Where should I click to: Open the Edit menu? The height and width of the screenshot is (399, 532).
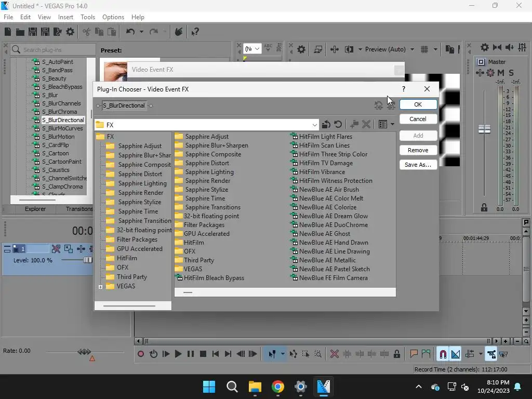[25, 17]
